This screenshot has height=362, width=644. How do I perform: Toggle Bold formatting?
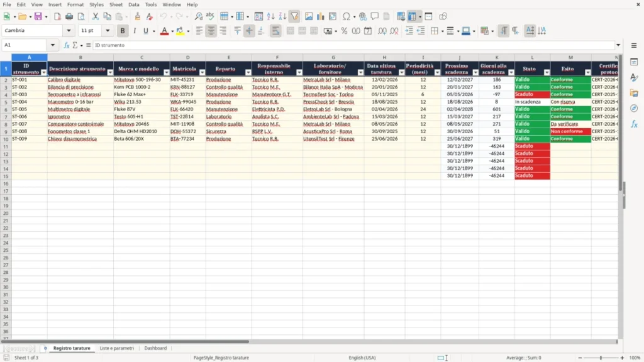point(123,31)
